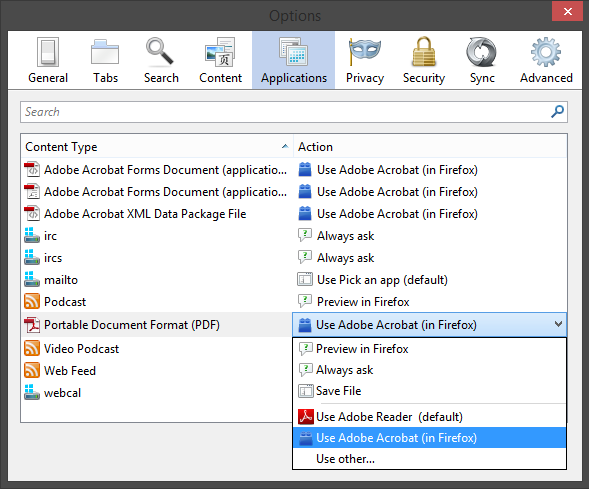589x489 pixels.
Task: Open the Advanced gear icon
Action: tap(546, 52)
